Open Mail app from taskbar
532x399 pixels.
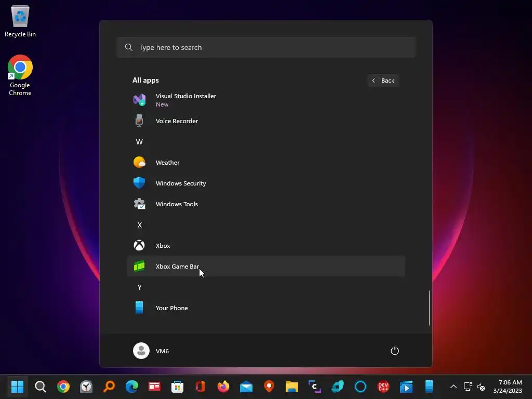pos(246,387)
